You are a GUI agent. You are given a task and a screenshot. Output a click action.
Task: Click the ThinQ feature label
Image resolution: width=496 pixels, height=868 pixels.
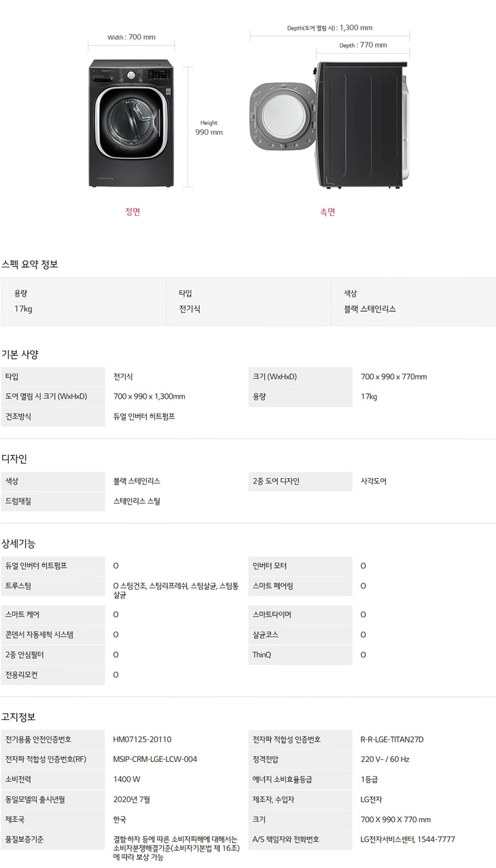[262, 655]
